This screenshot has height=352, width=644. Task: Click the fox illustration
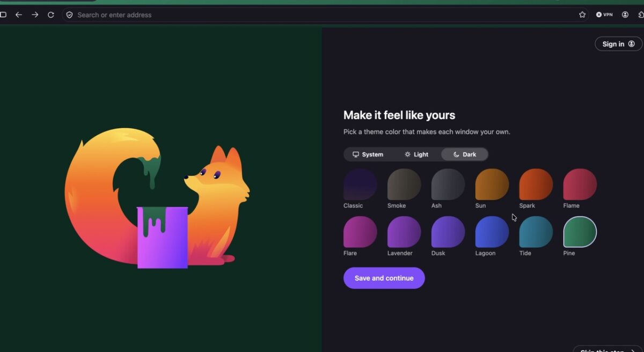coord(157,199)
